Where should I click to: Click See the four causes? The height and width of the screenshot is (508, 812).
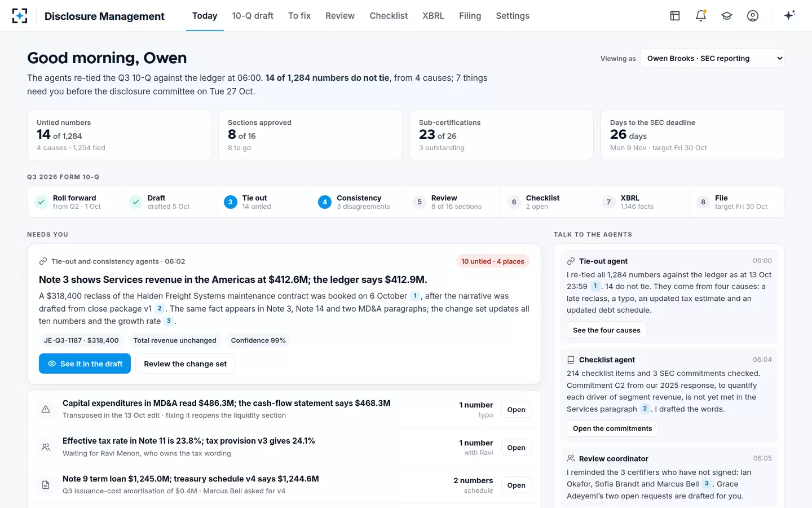607,330
